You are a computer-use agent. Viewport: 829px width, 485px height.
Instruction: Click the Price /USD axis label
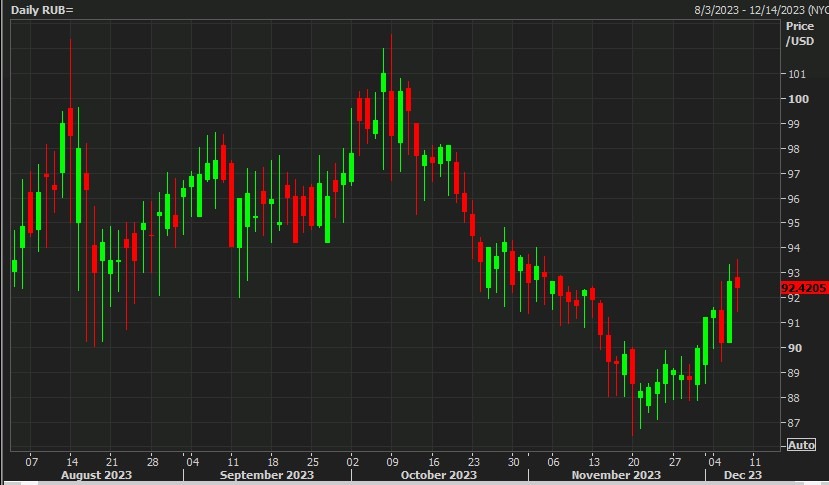(x=800, y=33)
